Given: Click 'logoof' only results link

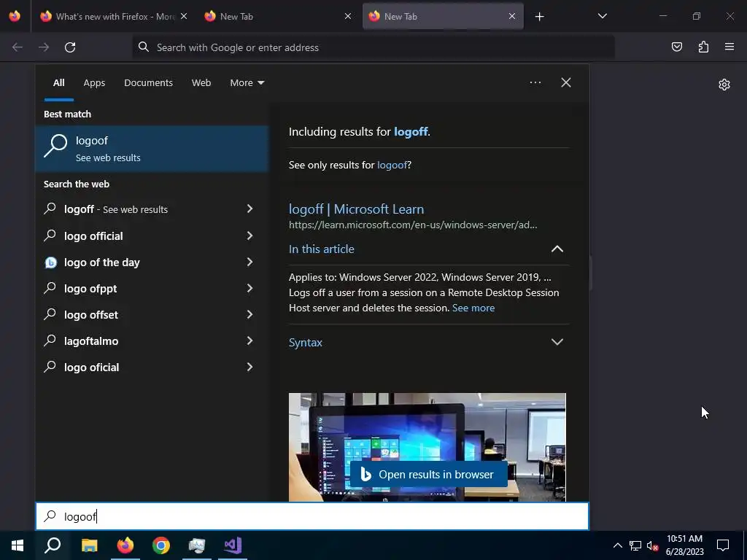Looking at the screenshot, I should (392, 165).
